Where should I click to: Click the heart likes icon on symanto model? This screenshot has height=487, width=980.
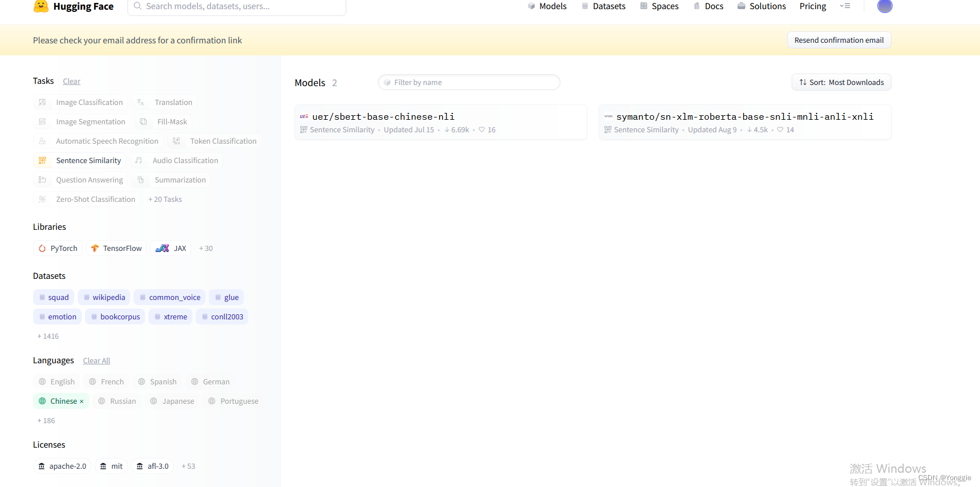coord(780,130)
